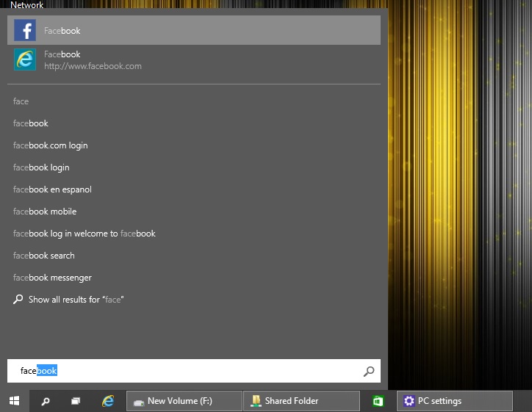Viewport: 532px width, 412px height.
Task: Choose the "facebook messenger" suggestion
Action: 52,278
